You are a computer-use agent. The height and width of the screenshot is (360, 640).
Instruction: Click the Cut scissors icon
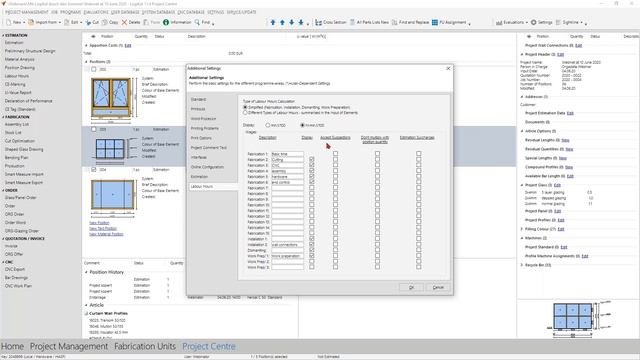[x=88, y=22]
